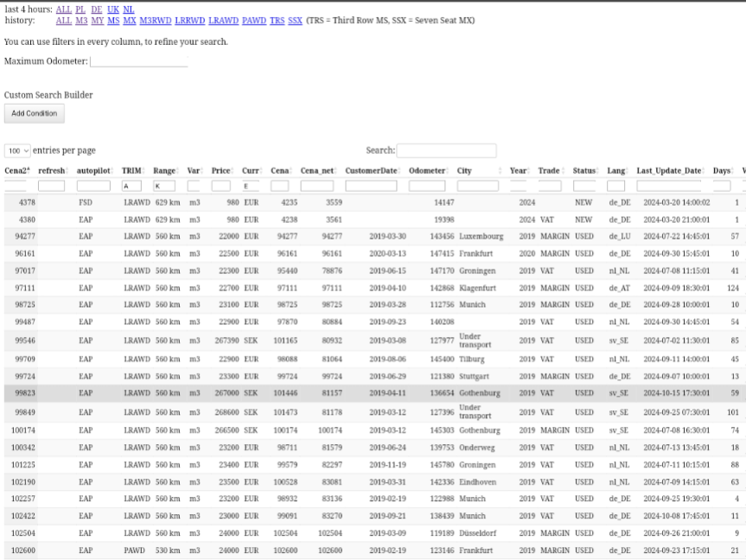Select the highlighted 99823 Cena2 cell
Screen dimensions: 746x560
[x=25, y=393]
